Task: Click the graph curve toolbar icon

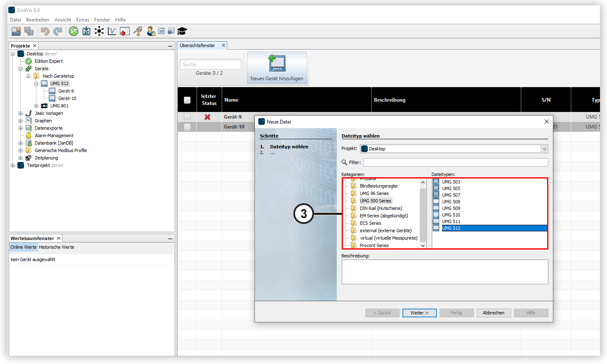Action: (x=112, y=31)
